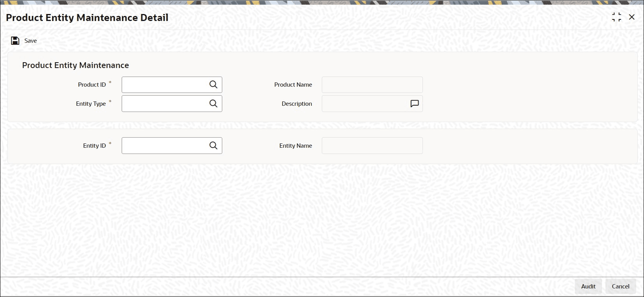Open the Product ID lookup search icon

(213, 84)
